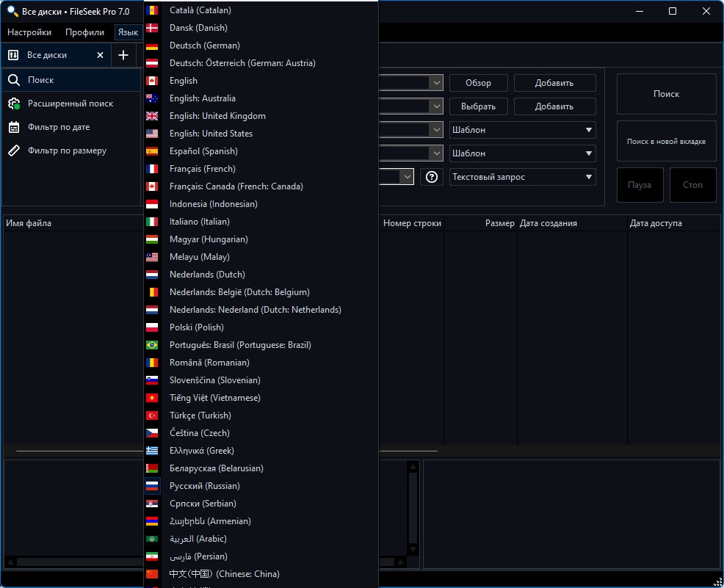724x588 pixels.
Task: Open the Язык menu
Action: pos(128,32)
